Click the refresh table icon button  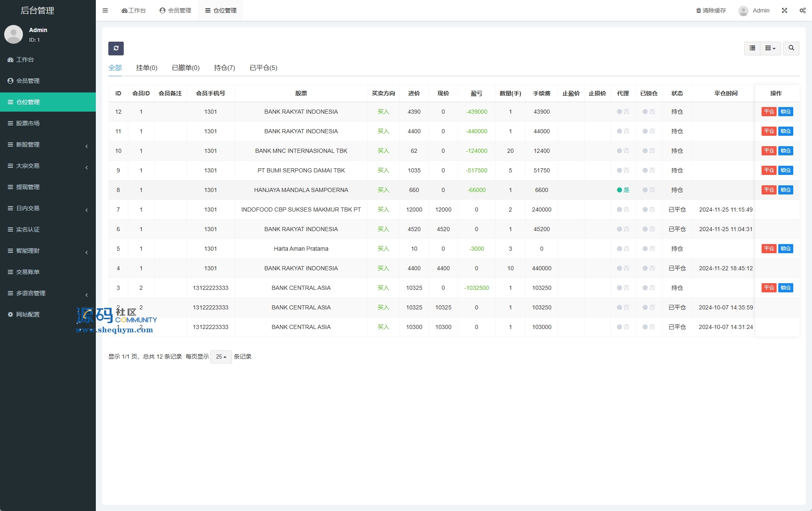point(116,48)
